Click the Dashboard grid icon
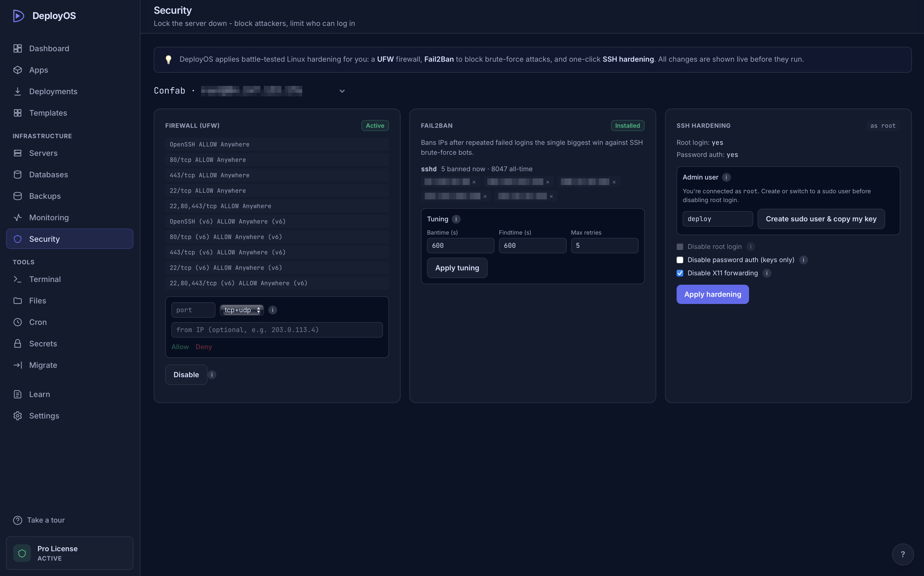924x576 pixels. click(x=18, y=48)
